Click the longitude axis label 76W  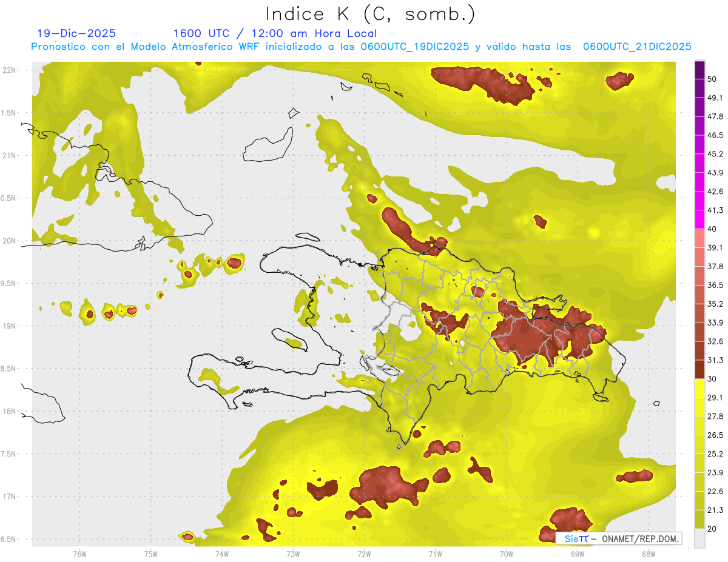[79, 554]
